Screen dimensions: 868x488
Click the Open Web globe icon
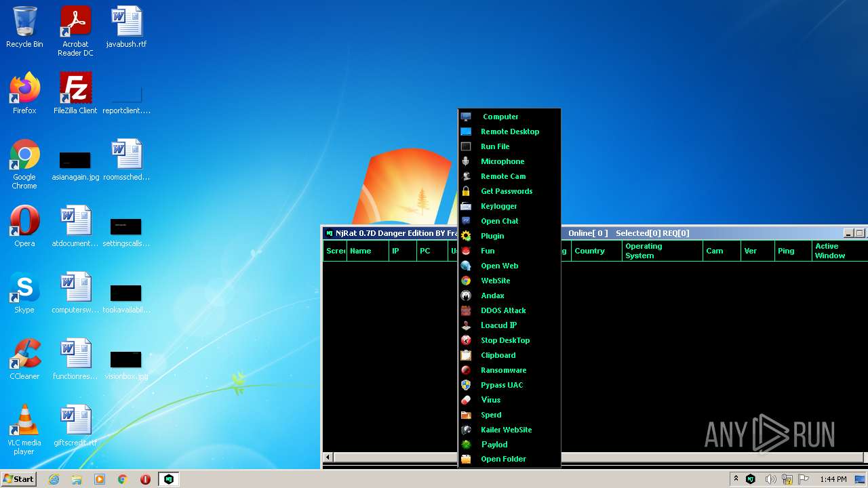click(466, 266)
